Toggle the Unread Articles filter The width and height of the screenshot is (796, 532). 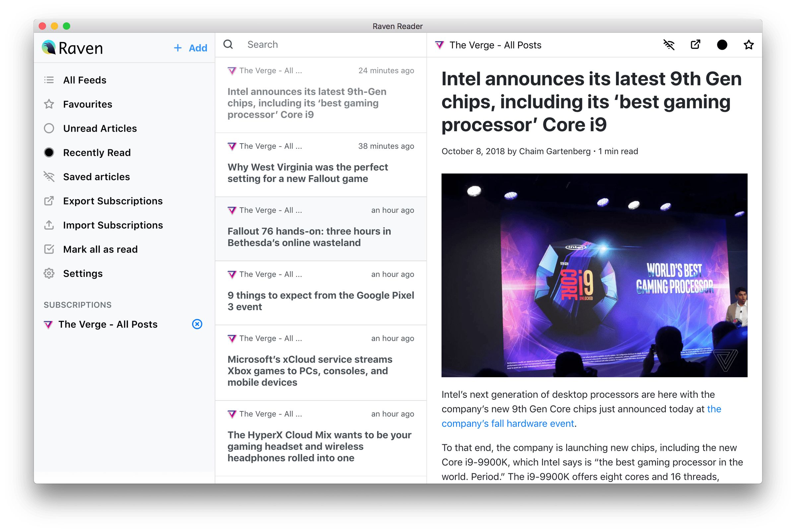point(99,128)
